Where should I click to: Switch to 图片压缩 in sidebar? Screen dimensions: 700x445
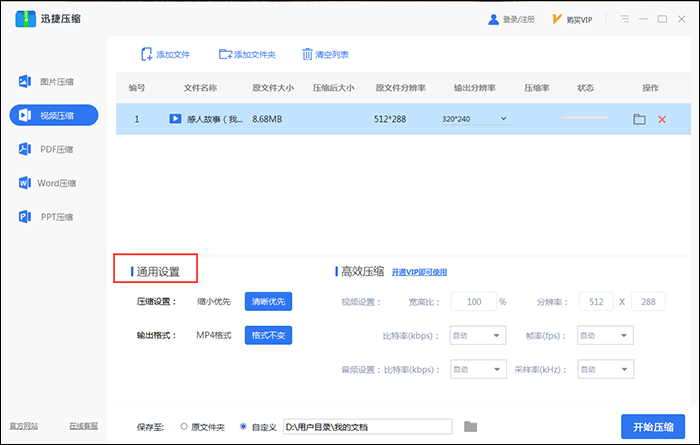(46, 82)
